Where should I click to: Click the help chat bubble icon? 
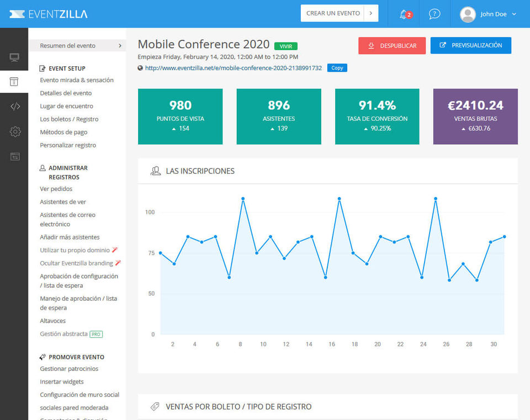434,14
